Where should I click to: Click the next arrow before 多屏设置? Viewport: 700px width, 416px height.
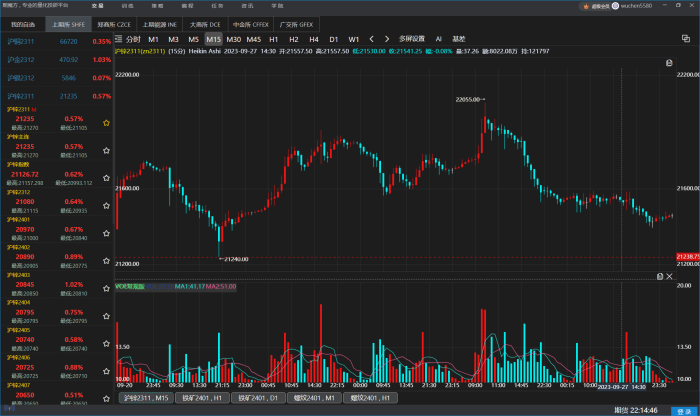[x=388, y=39]
